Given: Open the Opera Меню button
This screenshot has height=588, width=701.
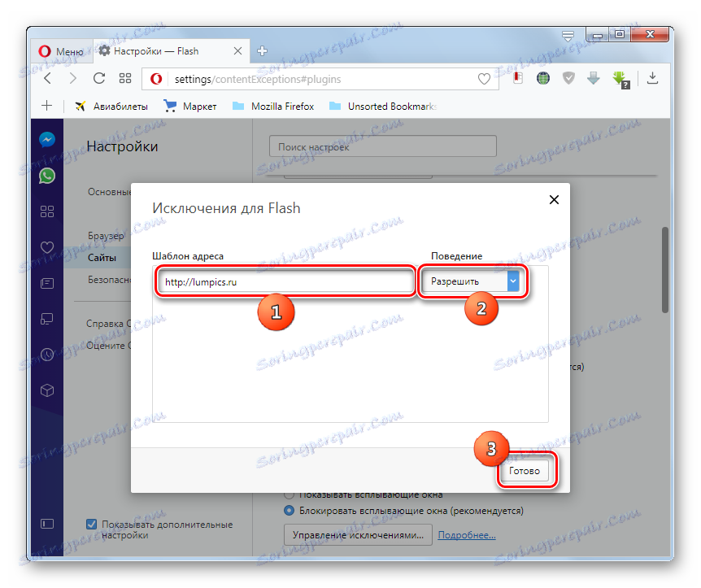Looking at the screenshot, I should tap(61, 51).
